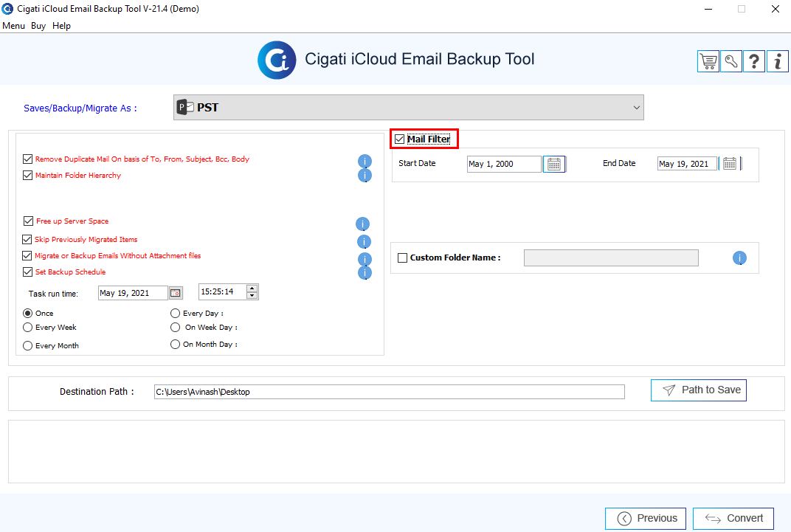Open the question mark help icon
The width and height of the screenshot is (791, 532).
point(754,61)
